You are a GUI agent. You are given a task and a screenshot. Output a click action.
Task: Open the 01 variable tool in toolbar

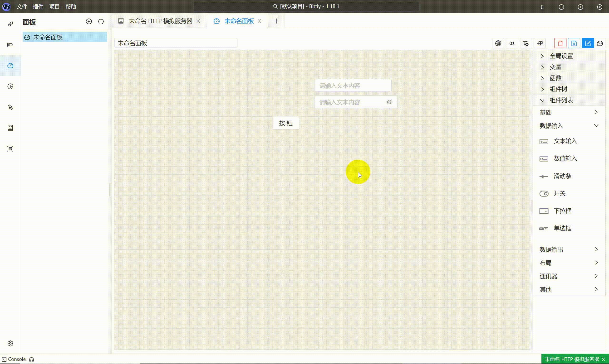point(512,43)
